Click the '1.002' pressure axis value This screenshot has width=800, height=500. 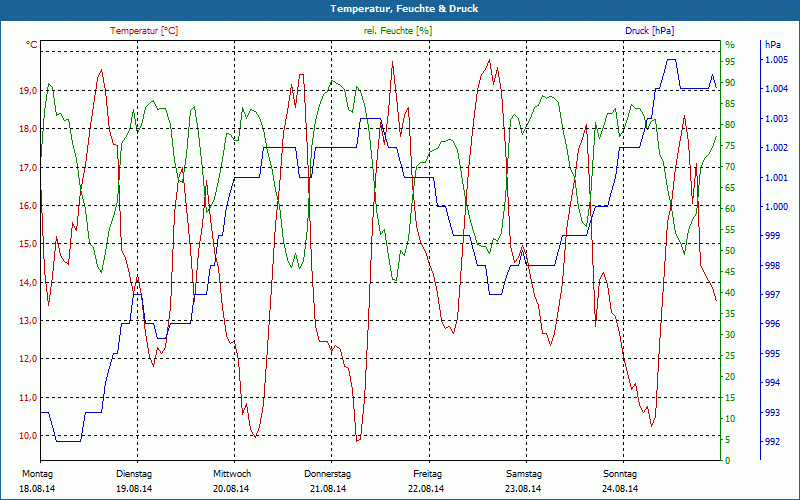coord(777,148)
